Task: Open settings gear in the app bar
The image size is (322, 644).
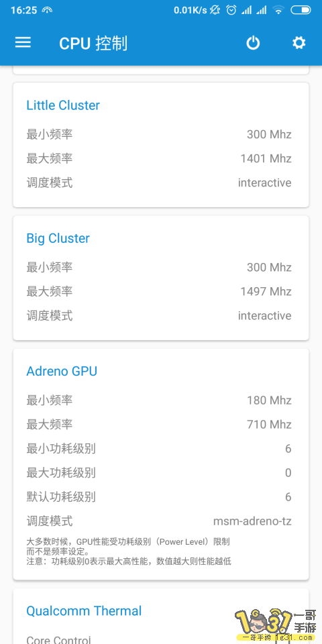Action: tap(299, 43)
